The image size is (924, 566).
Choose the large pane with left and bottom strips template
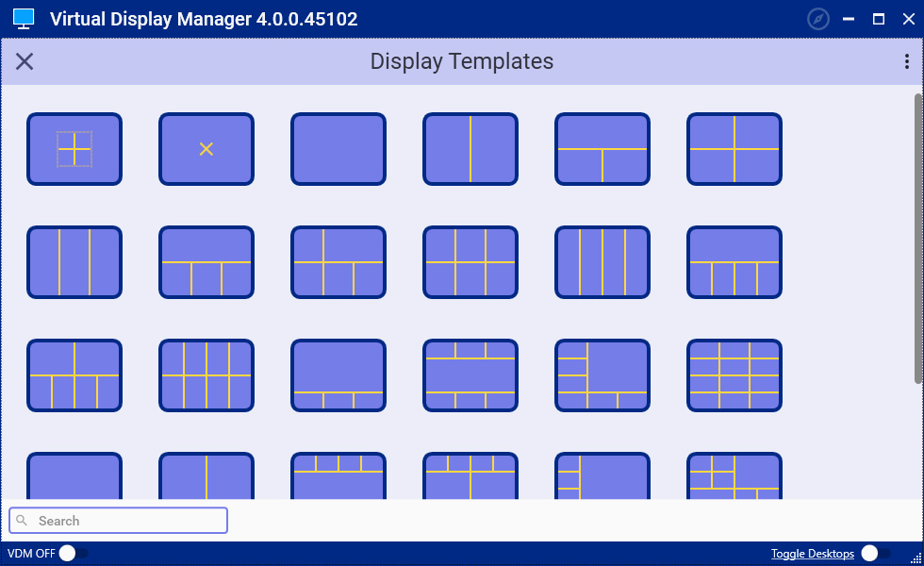(602, 375)
